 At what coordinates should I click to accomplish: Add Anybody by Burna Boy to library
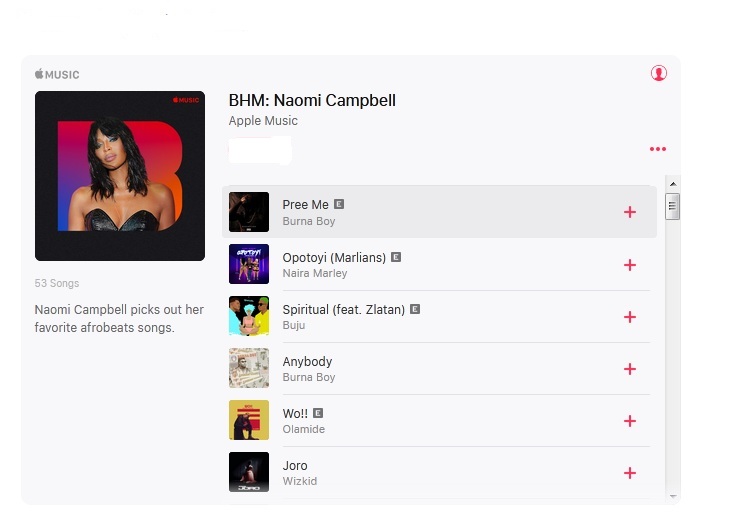click(x=630, y=369)
